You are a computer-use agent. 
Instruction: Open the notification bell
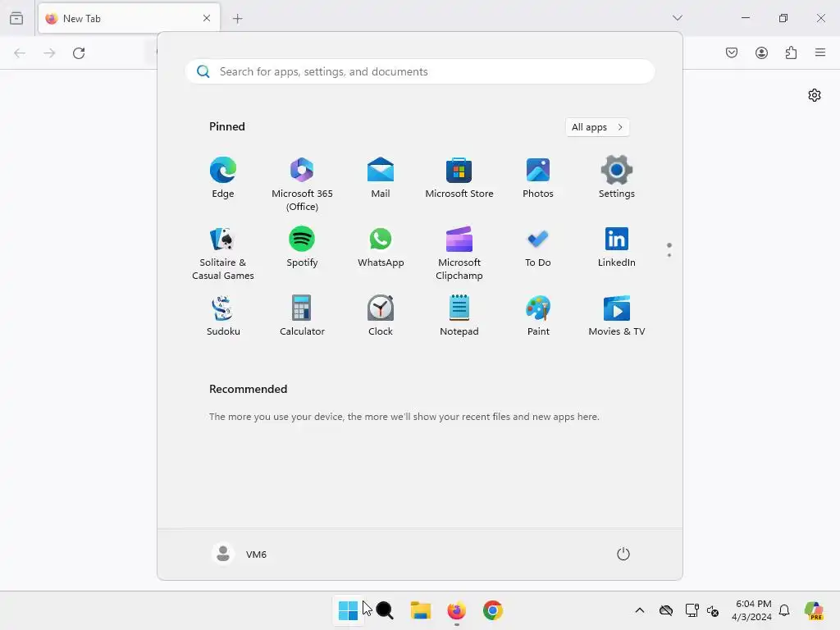(x=784, y=610)
